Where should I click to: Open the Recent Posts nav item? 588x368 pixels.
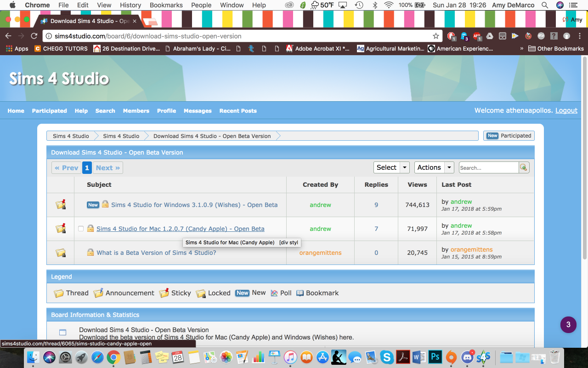click(x=238, y=111)
